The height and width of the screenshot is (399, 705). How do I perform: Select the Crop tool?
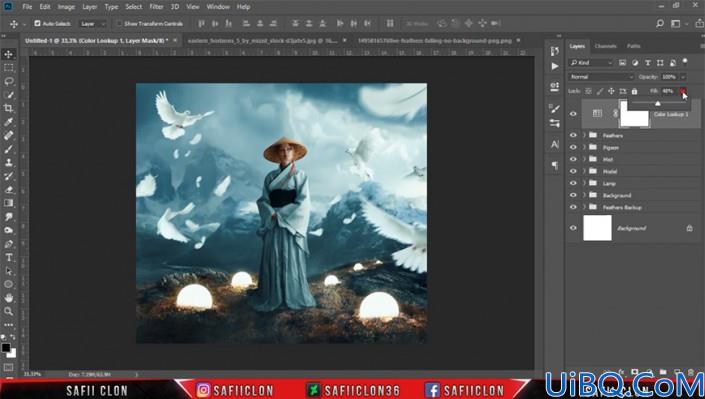pos(9,108)
